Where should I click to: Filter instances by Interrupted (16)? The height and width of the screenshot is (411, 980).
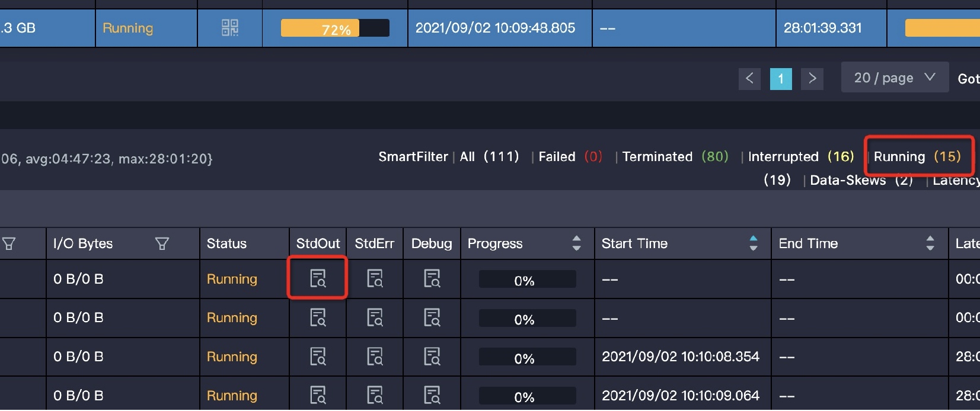(801, 156)
